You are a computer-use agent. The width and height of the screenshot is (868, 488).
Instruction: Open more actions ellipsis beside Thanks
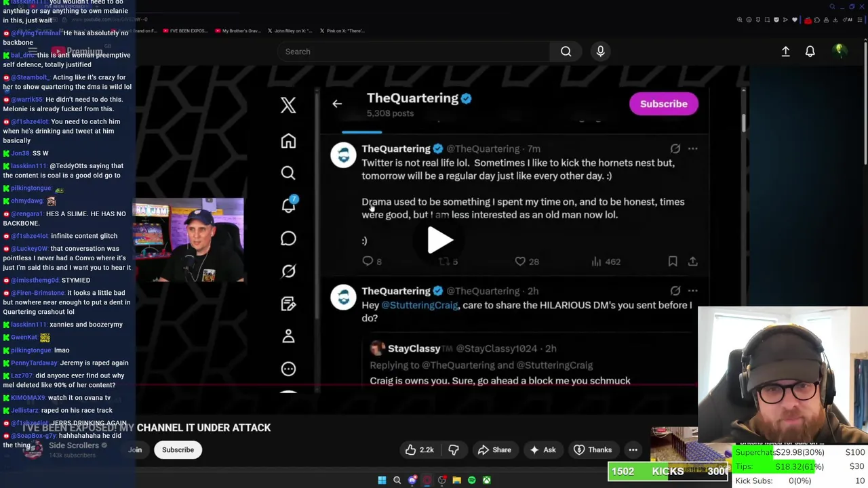633,449
